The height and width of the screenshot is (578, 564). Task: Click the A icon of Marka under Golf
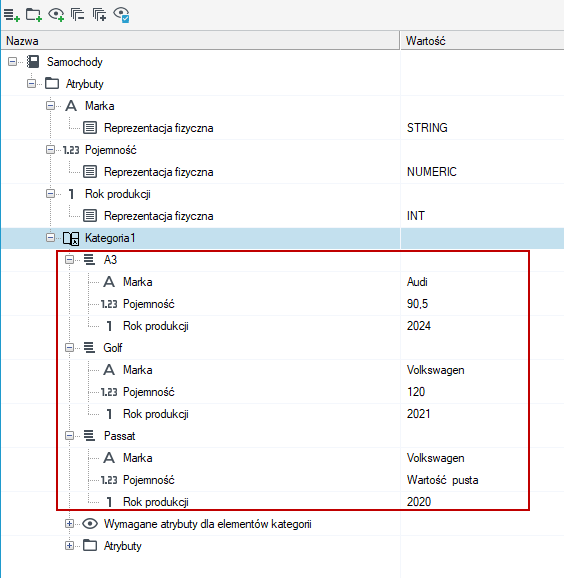coord(109,370)
